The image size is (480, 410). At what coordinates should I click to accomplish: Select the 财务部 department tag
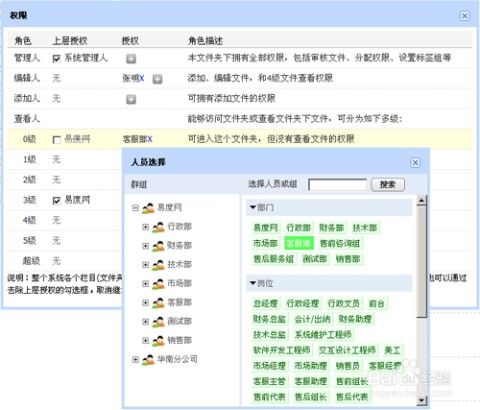331,228
